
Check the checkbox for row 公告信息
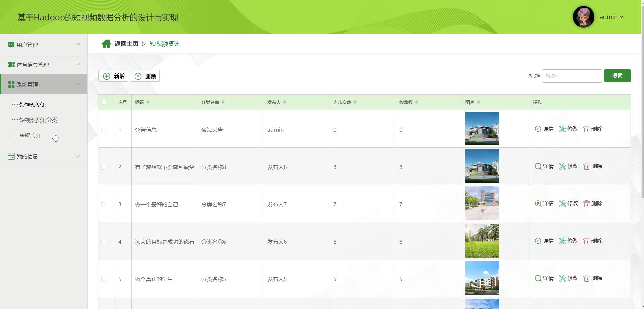[x=104, y=130]
